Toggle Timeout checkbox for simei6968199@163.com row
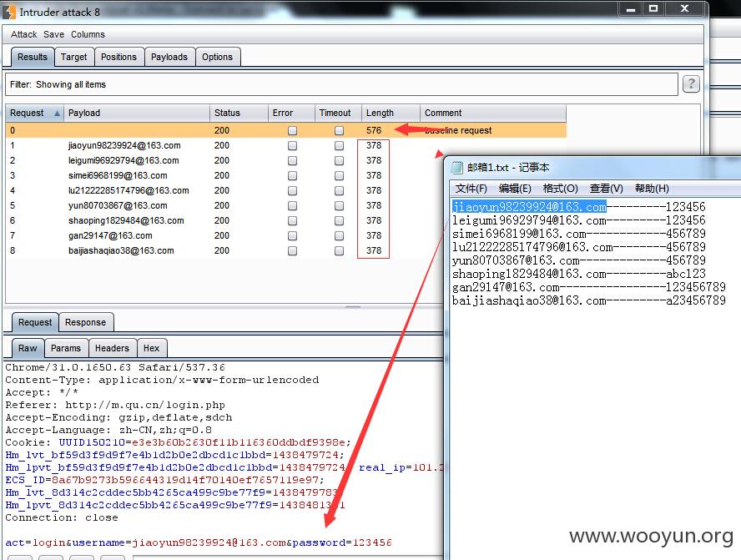Screen dimensions: 741x560 click(x=339, y=176)
